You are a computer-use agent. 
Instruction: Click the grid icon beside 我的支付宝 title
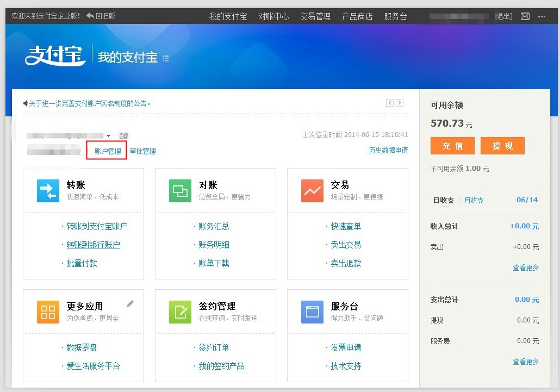coord(165,58)
